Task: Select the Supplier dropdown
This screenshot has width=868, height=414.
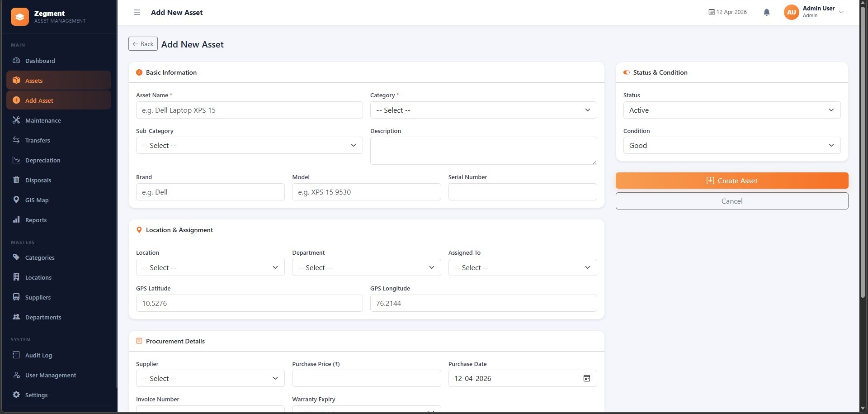Action: pos(210,378)
